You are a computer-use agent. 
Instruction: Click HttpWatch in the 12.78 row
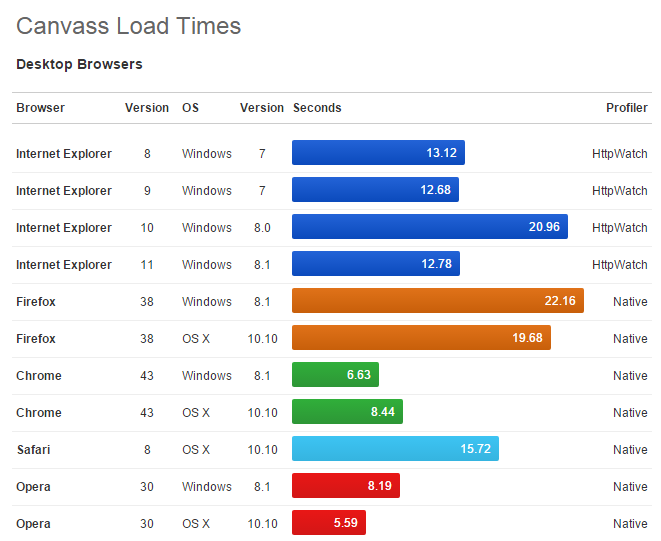pos(620,265)
